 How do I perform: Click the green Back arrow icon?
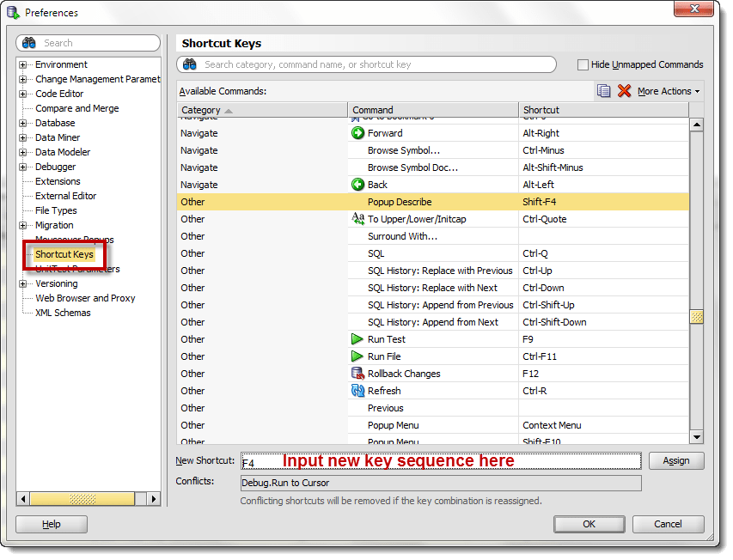(357, 185)
